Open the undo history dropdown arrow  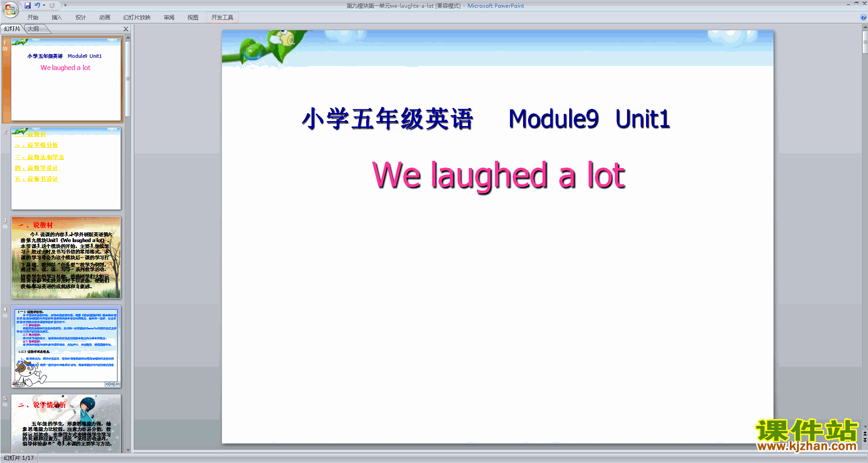[x=44, y=5]
